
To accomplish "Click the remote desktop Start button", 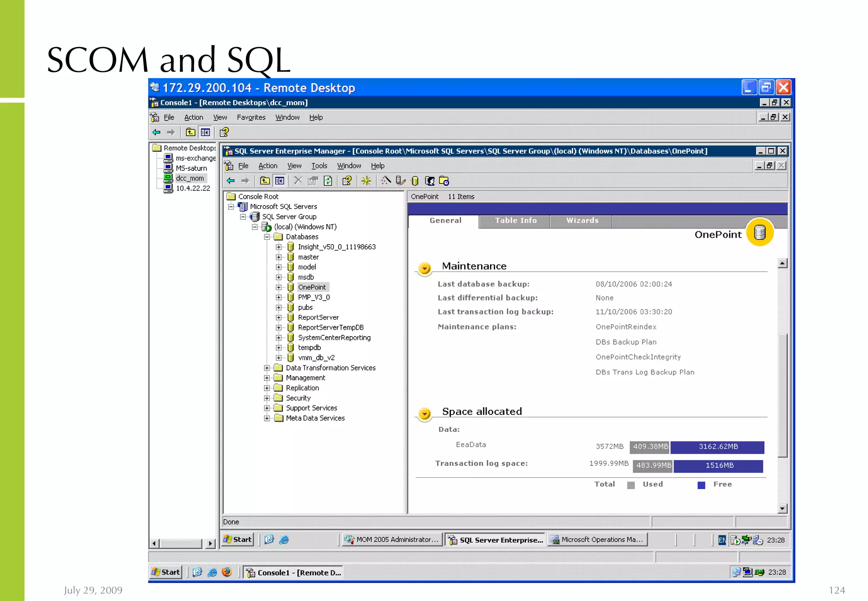I will point(238,540).
